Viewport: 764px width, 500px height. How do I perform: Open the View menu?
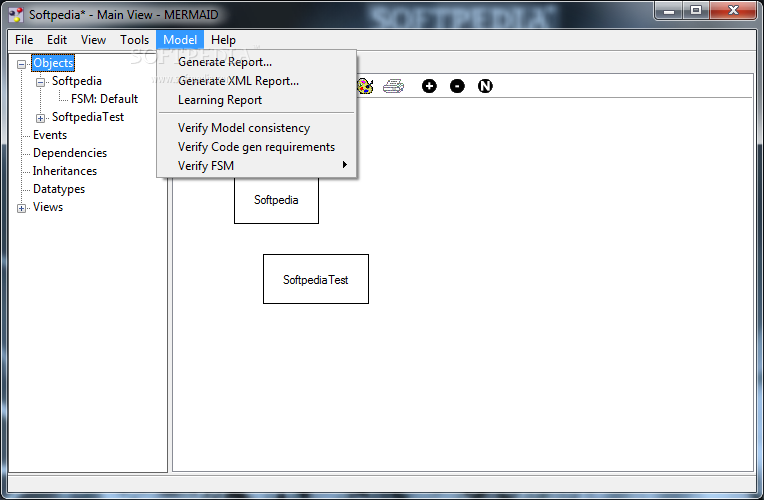93,40
